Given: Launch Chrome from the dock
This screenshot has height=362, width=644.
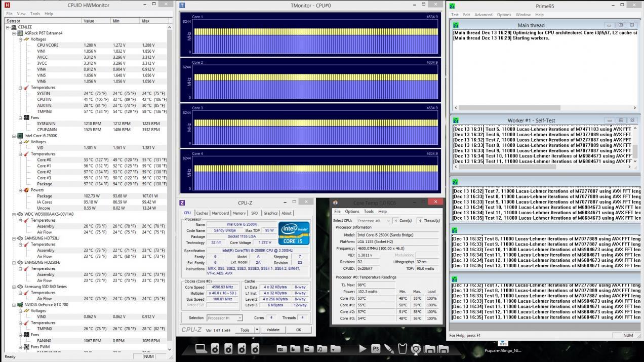Looking at the screenshot, I should [x=416, y=349].
